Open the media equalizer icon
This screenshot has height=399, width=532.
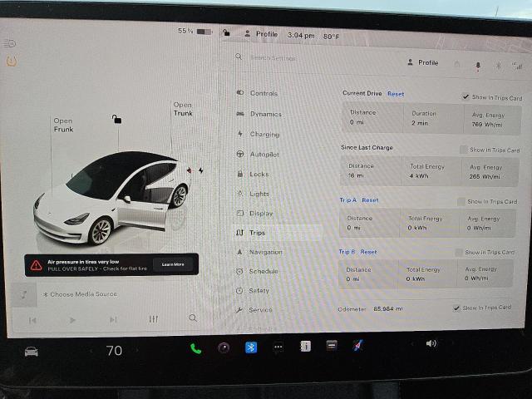tap(153, 319)
